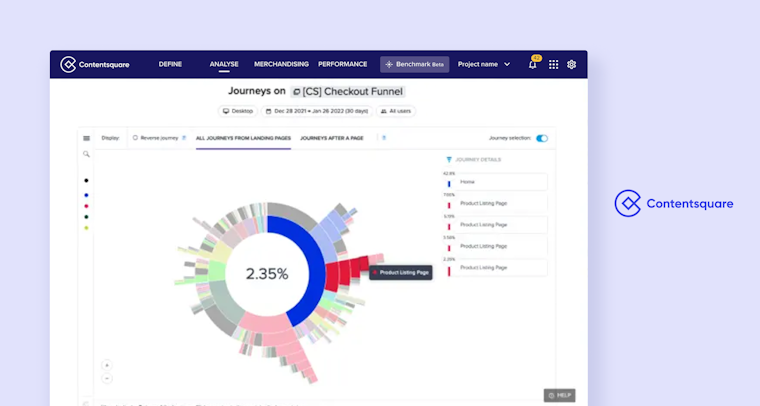
Task: Click the 2.35% center of the sunburst
Action: click(x=267, y=274)
